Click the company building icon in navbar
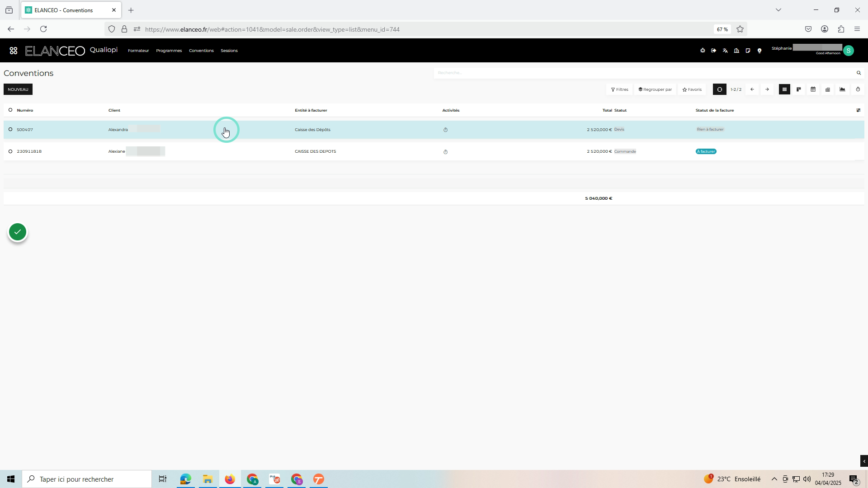 [736, 51]
